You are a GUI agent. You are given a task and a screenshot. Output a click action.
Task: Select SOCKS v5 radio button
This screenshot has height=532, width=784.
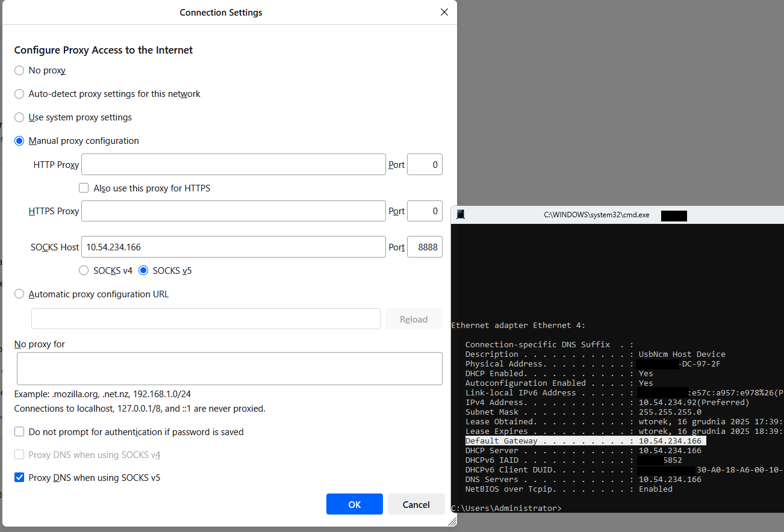[143, 271]
